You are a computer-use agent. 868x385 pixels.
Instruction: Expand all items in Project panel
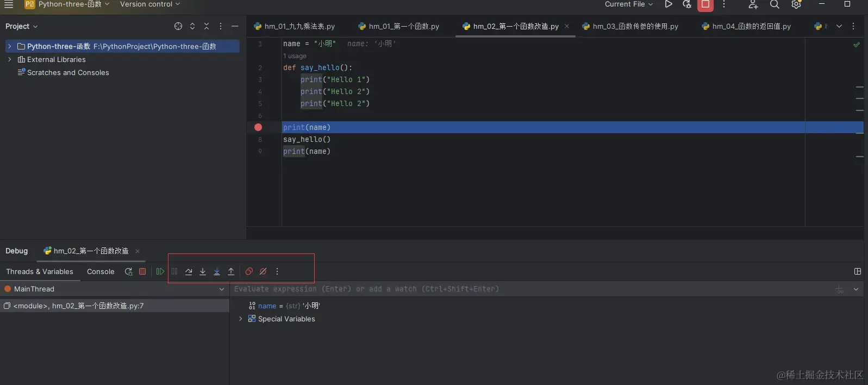point(192,26)
